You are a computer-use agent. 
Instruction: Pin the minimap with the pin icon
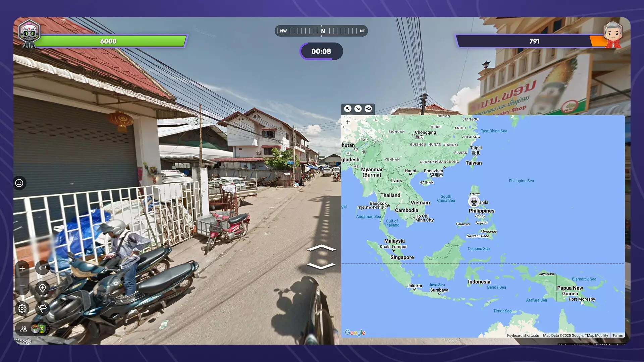pyautogui.click(x=368, y=109)
